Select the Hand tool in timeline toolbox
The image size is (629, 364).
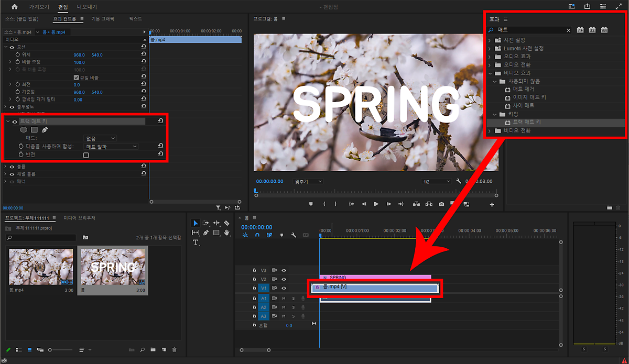(226, 233)
